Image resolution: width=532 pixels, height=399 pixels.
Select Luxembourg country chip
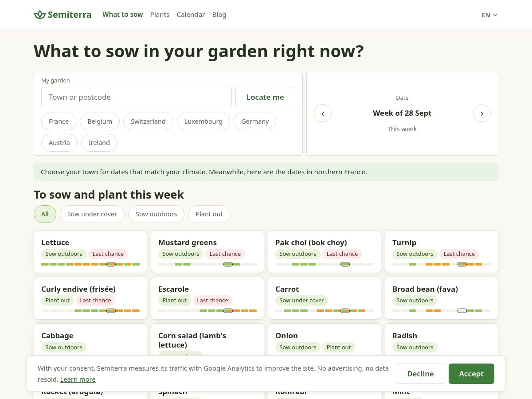(203, 121)
